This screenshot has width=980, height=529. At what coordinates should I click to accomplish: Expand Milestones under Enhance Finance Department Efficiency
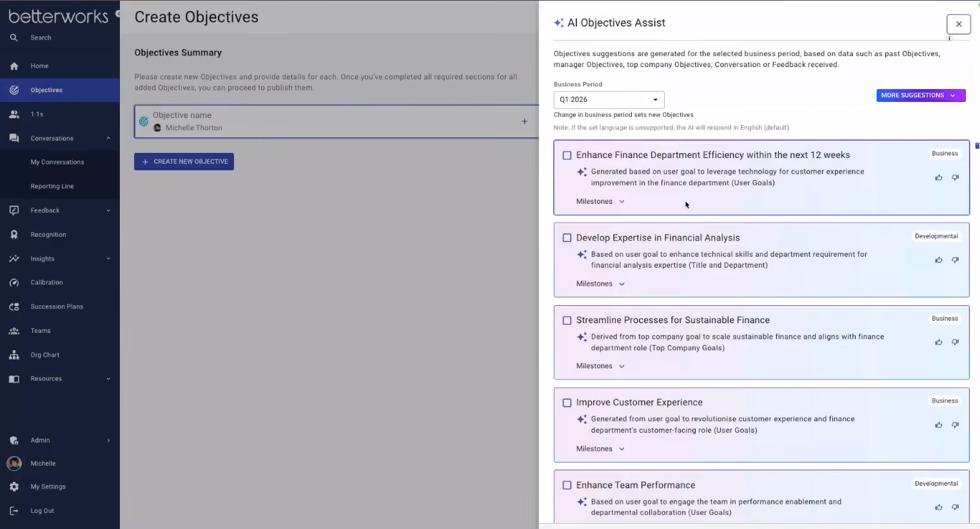coord(600,201)
